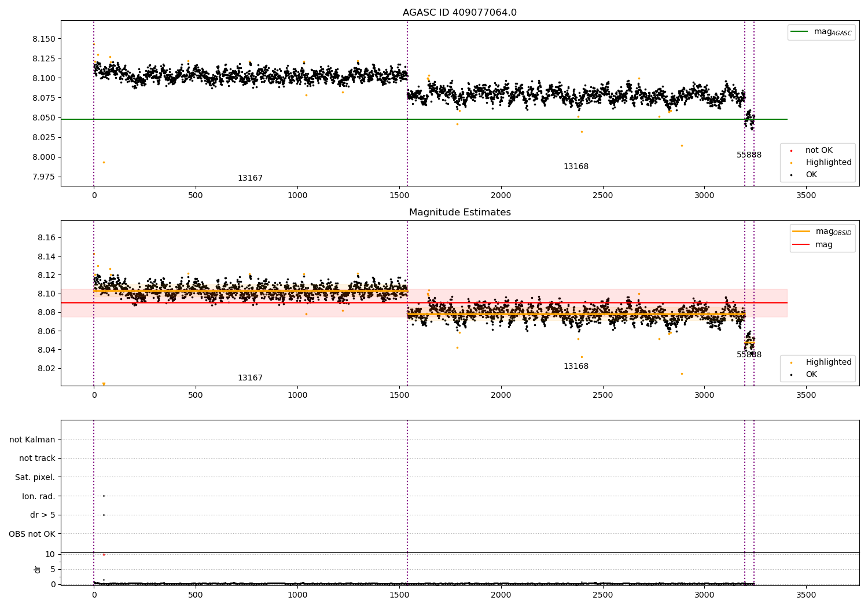Click x-tick 1500 on the top plot
The image size is (868, 608).
(x=399, y=196)
